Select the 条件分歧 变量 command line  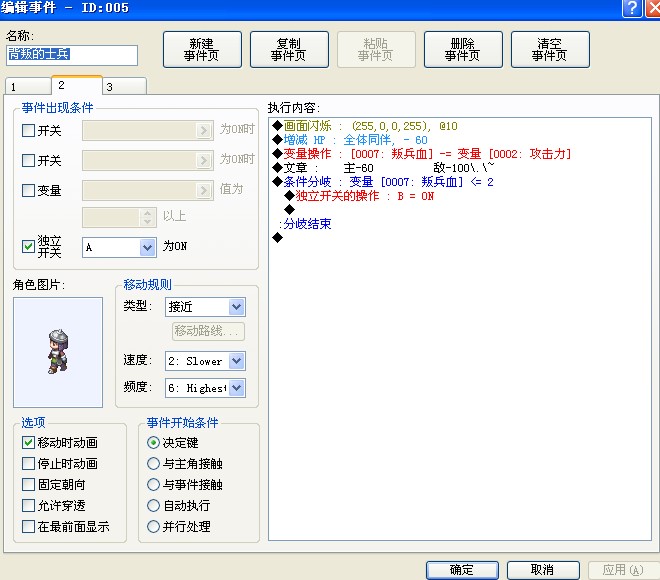click(x=383, y=182)
